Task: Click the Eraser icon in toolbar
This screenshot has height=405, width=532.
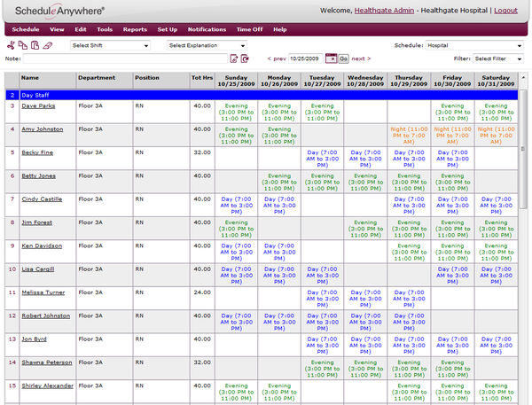Action: 47,45
